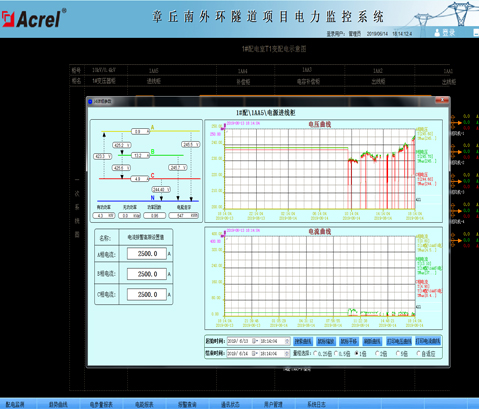Select the 2倍 range radio option
Screen dimensions: 479x409
(377, 353)
